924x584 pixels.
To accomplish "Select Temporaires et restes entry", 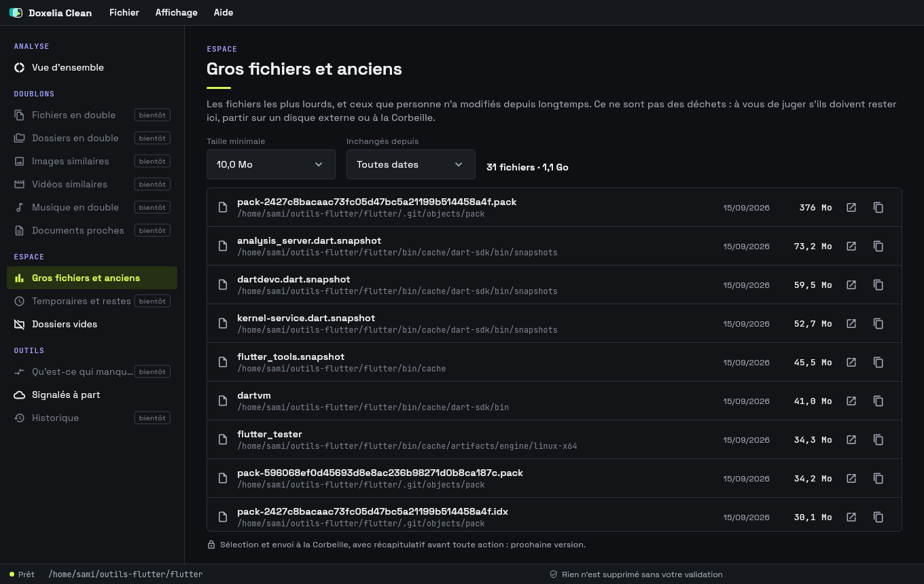I will 92,301.
